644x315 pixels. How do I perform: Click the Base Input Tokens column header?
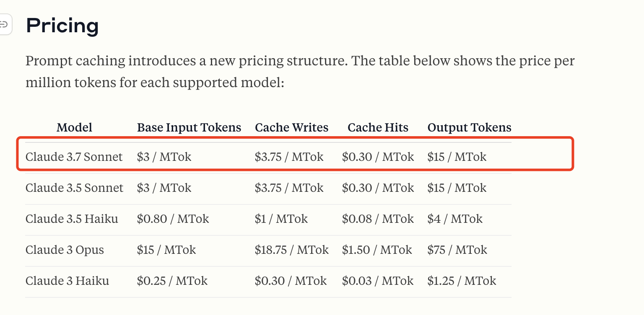click(189, 127)
